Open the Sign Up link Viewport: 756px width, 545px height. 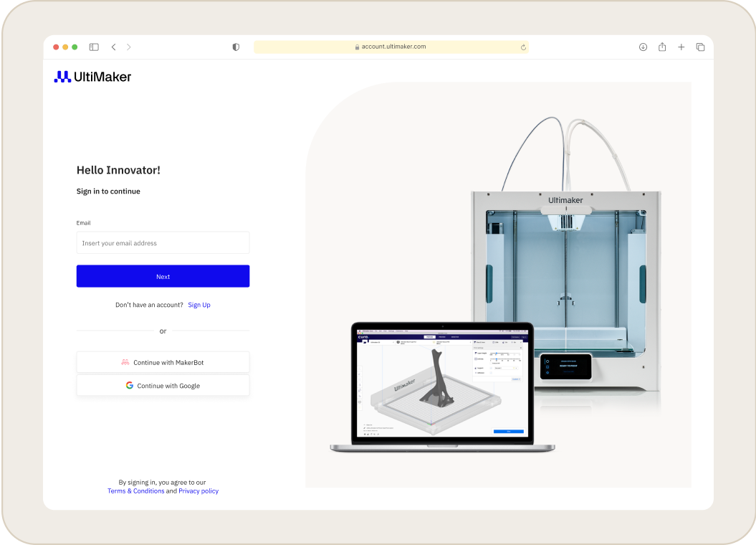tap(198, 304)
